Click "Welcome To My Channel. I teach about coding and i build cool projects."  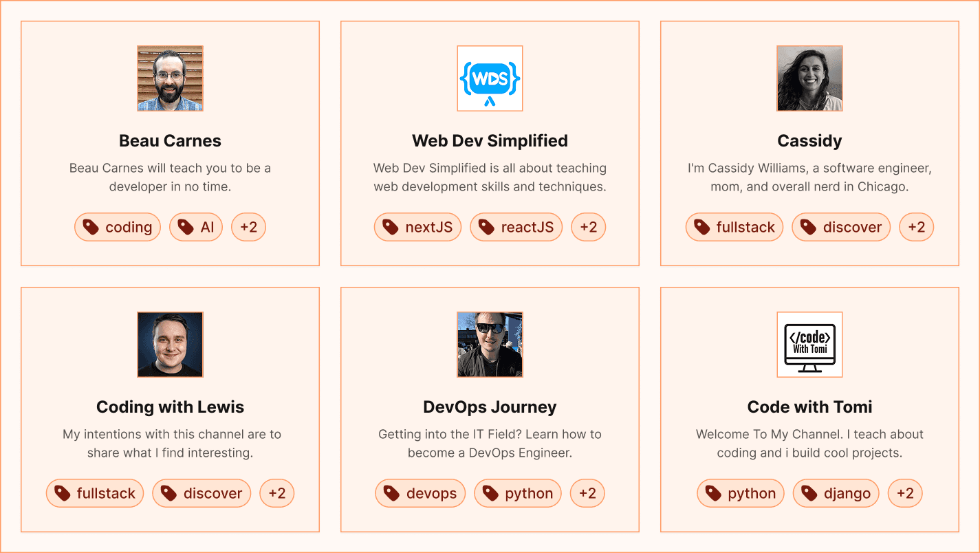(809, 444)
